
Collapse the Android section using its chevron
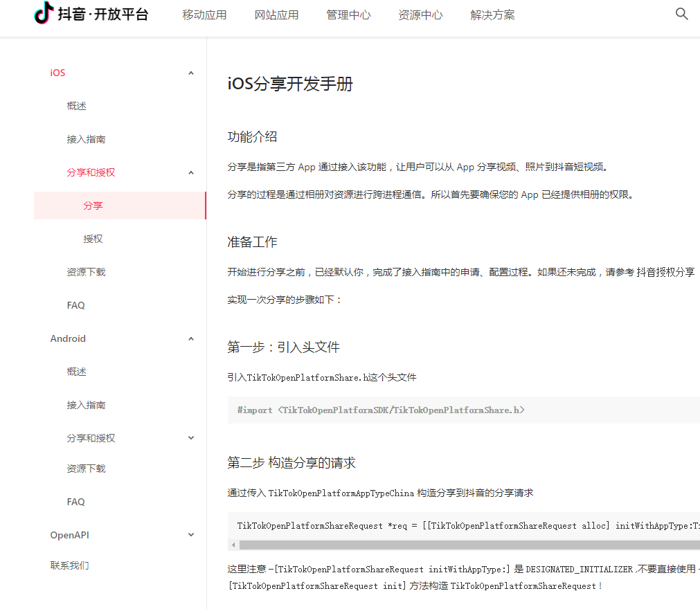point(191,338)
